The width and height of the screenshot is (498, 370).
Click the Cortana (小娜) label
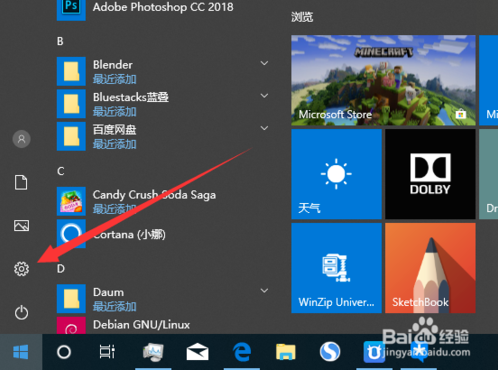[x=129, y=234]
